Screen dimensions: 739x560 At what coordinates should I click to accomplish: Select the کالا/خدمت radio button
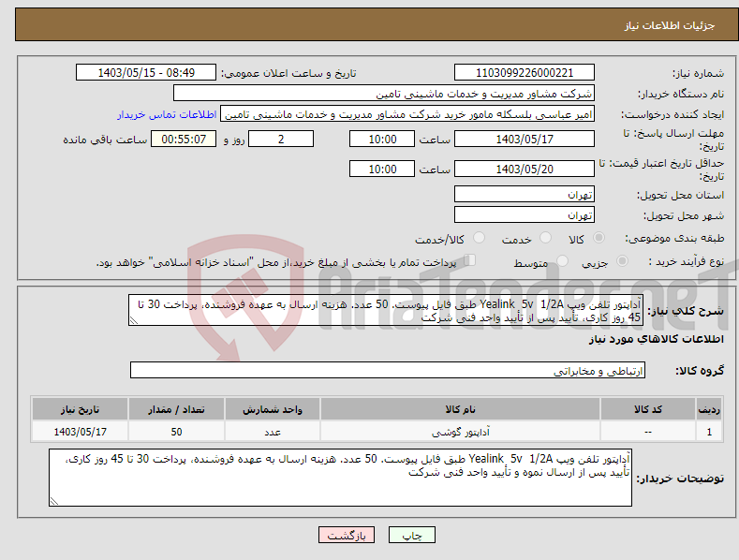tap(479, 238)
